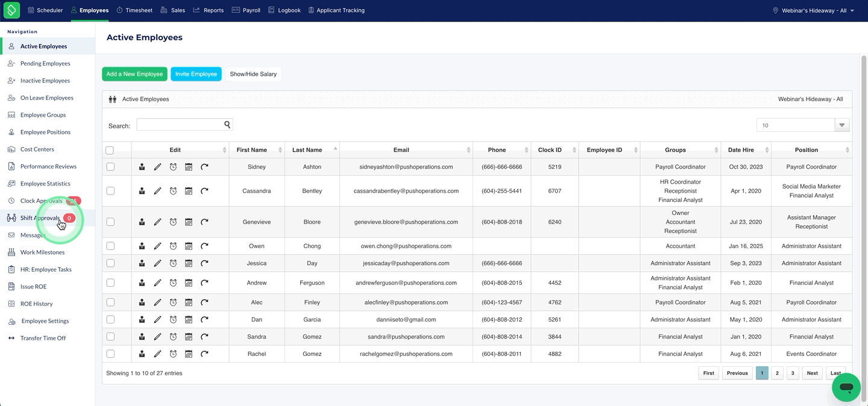868x406 pixels.
Task: Go to the Reports tab
Action: tap(209, 10)
